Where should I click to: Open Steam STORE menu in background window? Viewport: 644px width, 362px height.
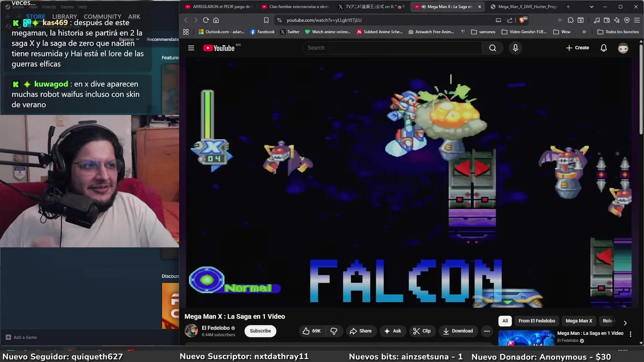36,17
